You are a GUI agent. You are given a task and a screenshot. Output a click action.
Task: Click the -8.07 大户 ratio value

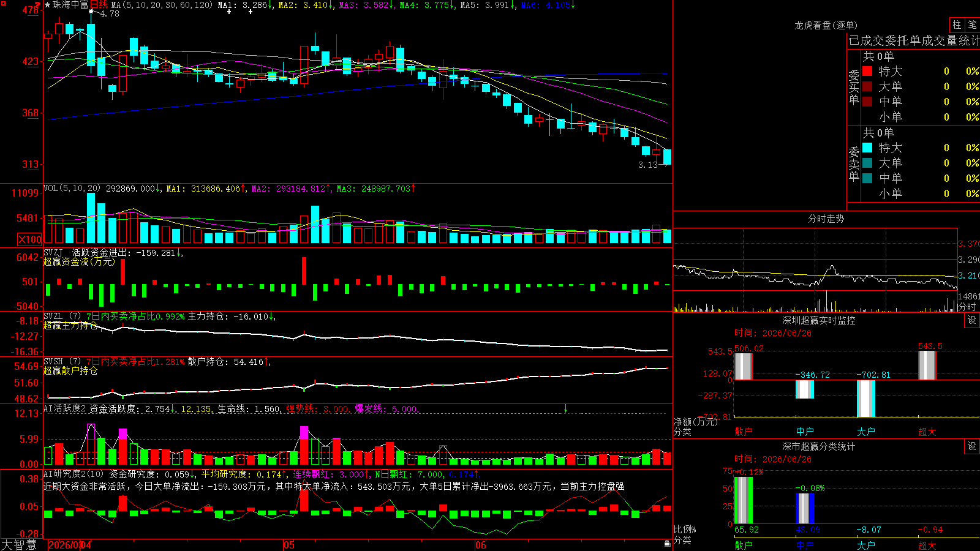(x=869, y=530)
